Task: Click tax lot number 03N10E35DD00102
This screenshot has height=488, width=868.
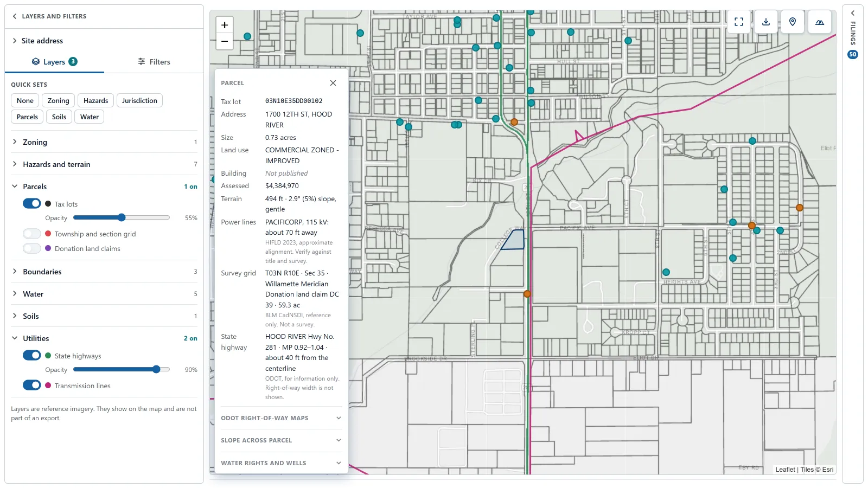Action: click(293, 101)
